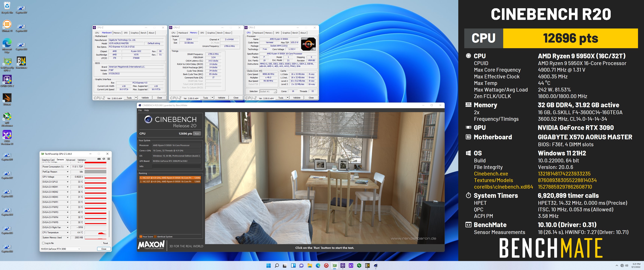Viewport: 644px width, 270px height.
Task: Click into the Cinebench Info field
Action: coord(176,166)
